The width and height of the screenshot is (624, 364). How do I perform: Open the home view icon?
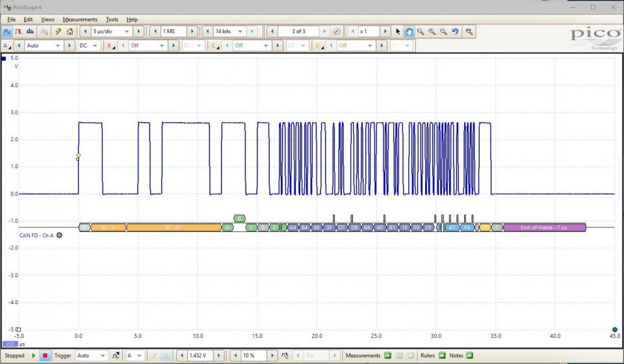(x=70, y=31)
